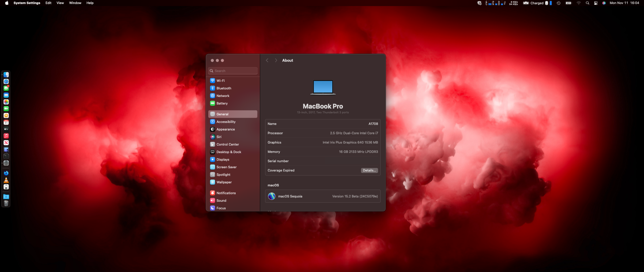Open News app from the Dock
644x272 pixels.
pos(6,143)
